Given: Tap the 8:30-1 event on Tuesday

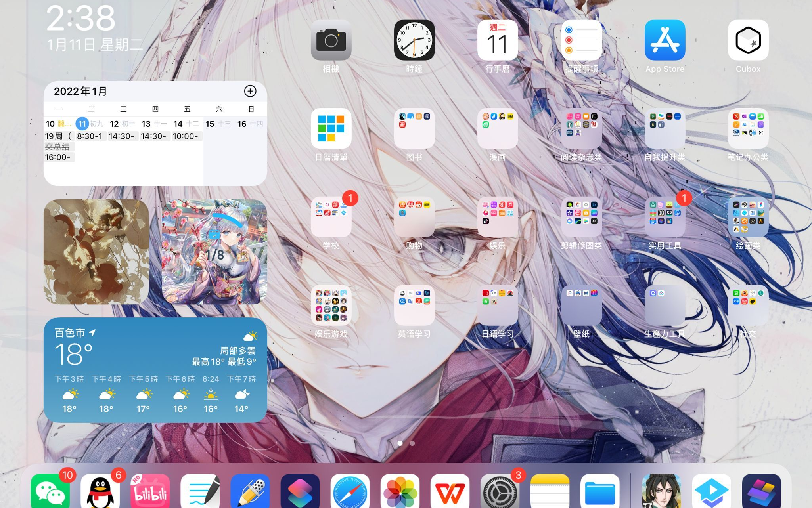Looking at the screenshot, I should click(91, 136).
